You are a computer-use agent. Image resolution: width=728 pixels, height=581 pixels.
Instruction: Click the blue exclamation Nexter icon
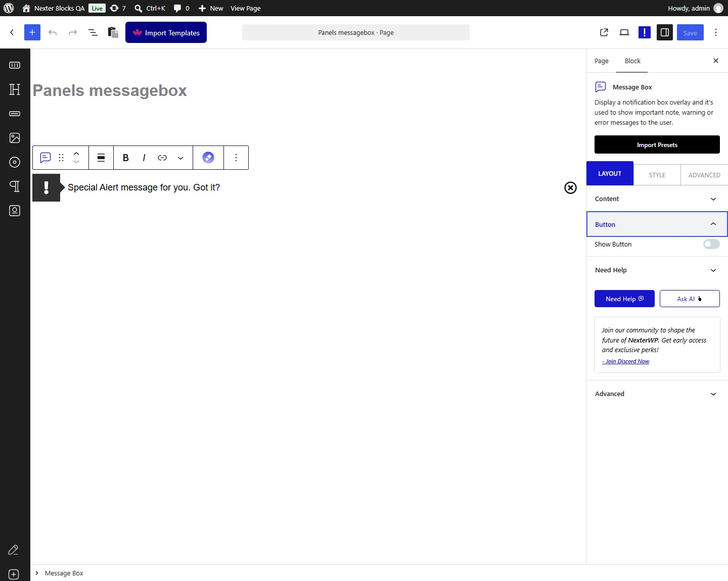645,32
